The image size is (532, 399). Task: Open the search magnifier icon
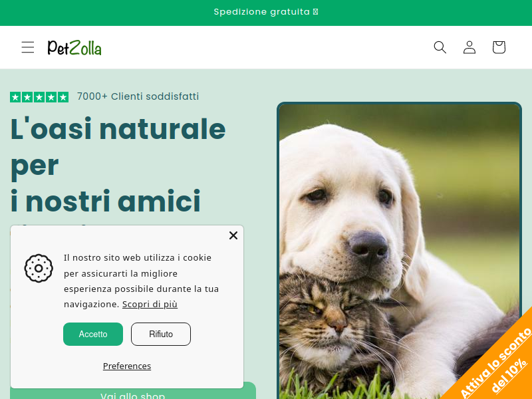(440, 47)
